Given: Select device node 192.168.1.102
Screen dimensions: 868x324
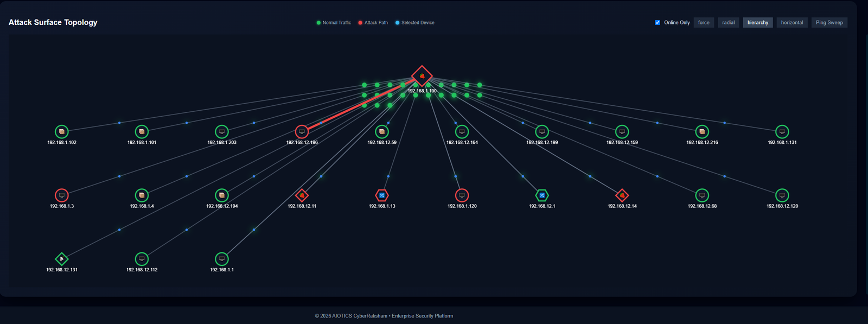Looking at the screenshot, I should pyautogui.click(x=62, y=131).
